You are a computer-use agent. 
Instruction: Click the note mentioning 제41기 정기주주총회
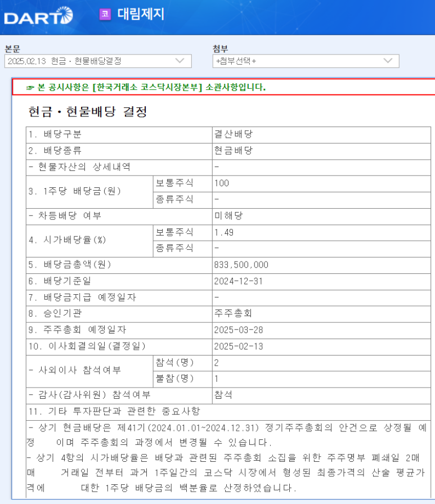pyautogui.click(x=227, y=435)
